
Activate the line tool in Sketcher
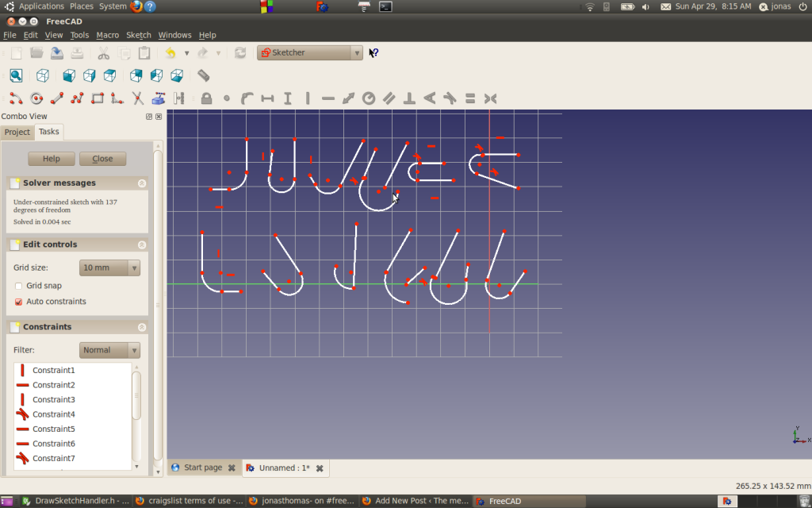tap(58, 98)
